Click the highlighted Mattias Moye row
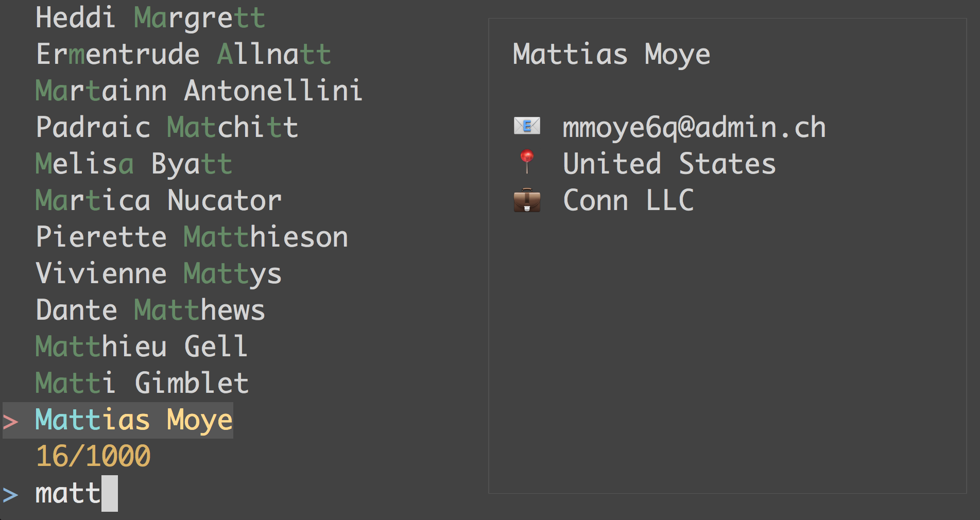980x520 pixels. pyautogui.click(x=134, y=420)
